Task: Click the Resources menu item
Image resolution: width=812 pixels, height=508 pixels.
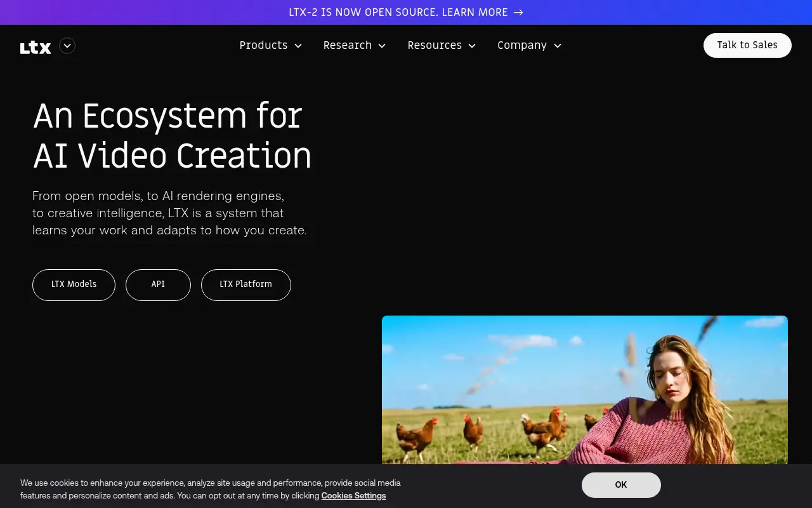Action: pyautogui.click(x=435, y=45)
